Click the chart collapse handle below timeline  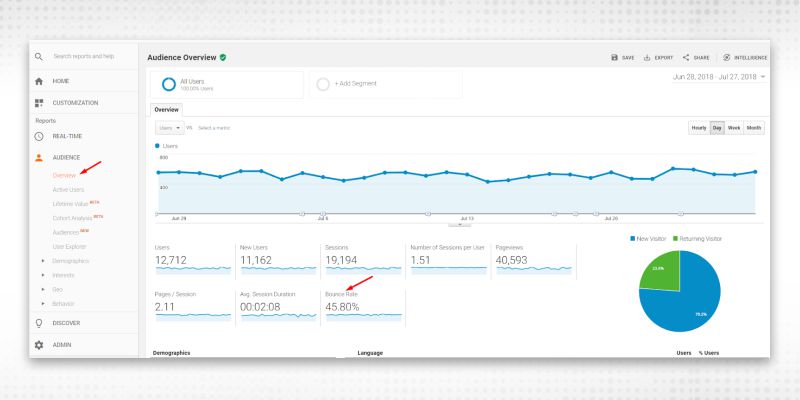[x=460, y=224]
